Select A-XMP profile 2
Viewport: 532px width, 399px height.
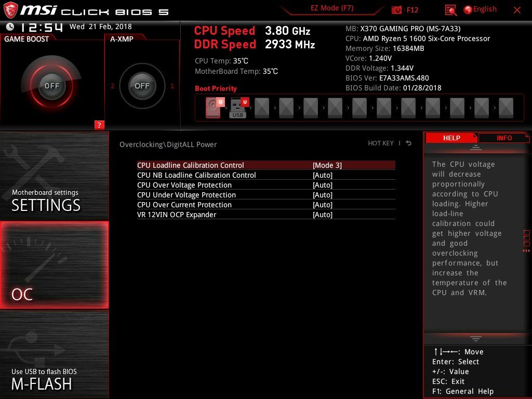pos(112,86)
